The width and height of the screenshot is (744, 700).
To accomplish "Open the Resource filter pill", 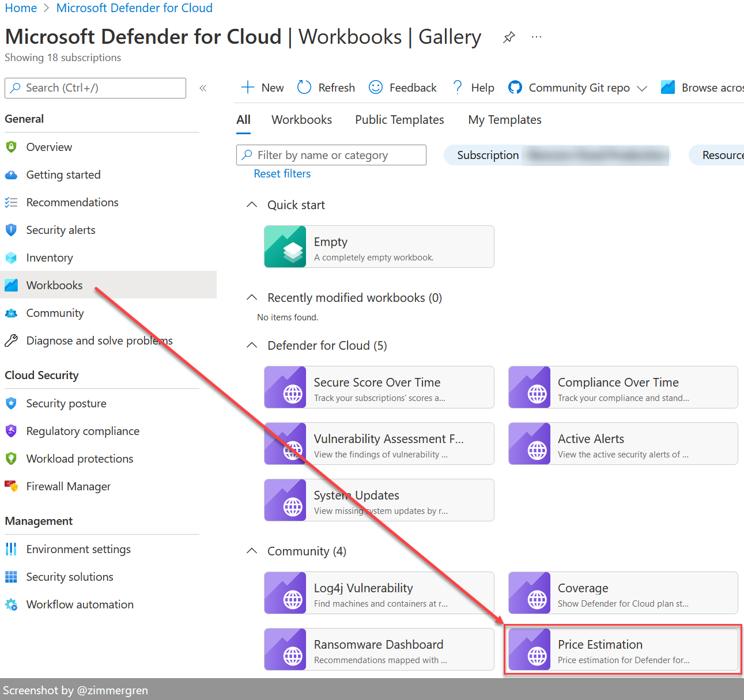I will [716, 155].
